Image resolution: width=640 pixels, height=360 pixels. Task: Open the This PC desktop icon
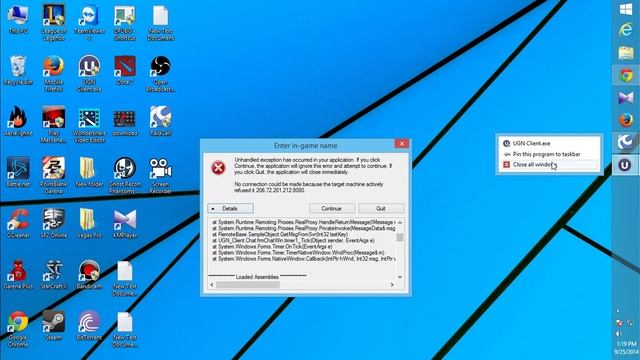(x=18, y=20)
